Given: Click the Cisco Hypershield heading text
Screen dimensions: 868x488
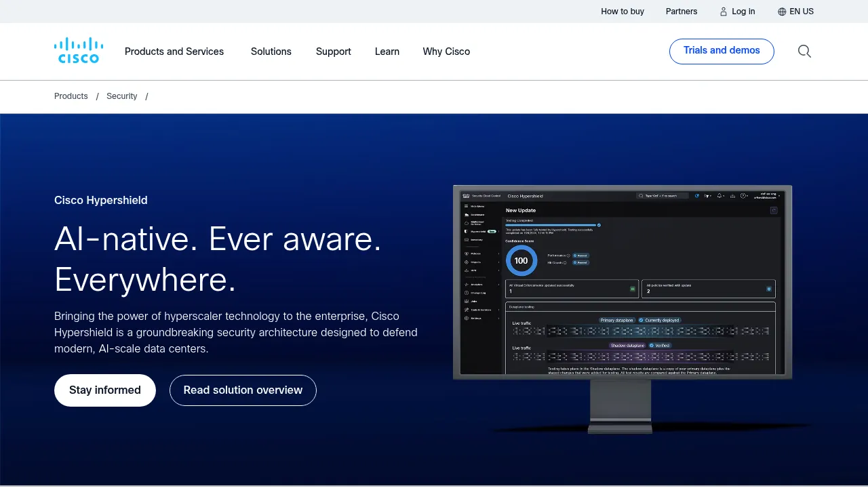Looking at the screenshot, I should click(x=101, y=200).
